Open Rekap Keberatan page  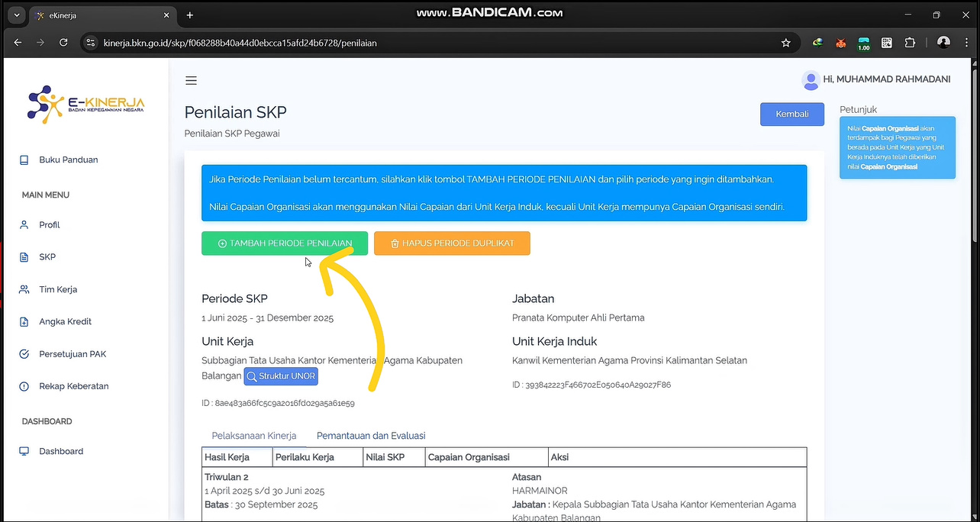point(73,386)
